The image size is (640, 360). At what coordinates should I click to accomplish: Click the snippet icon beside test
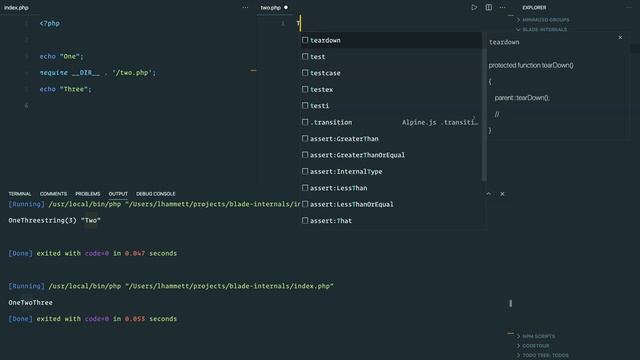[305, 56]
